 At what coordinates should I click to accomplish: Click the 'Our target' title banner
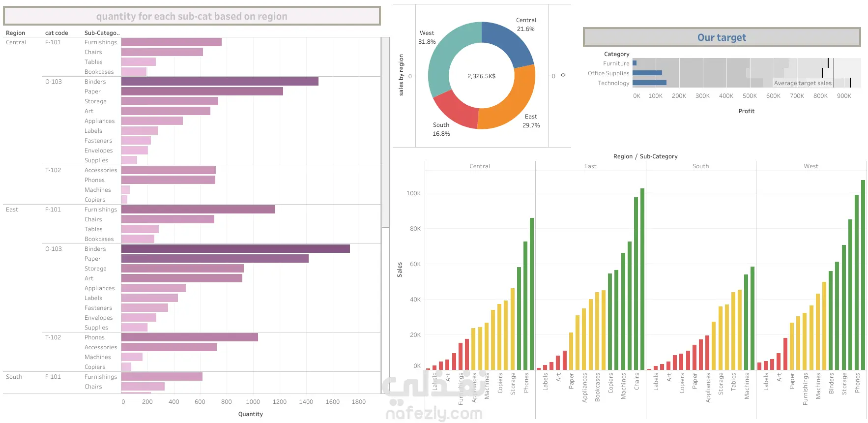pos(722,37)
